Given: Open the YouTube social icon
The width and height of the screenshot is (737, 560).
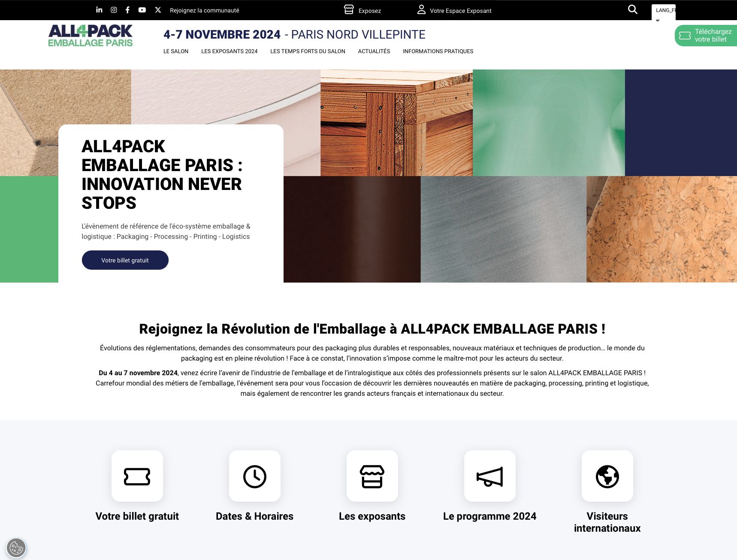Looking at the screenshot, I should pyautogui.click(x=142, y=10).
